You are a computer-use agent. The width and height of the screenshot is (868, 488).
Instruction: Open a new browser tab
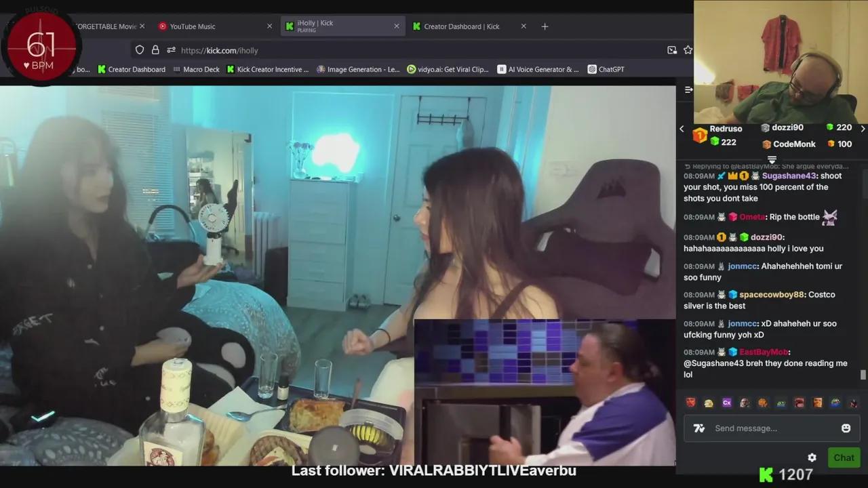tap(545, 26)
